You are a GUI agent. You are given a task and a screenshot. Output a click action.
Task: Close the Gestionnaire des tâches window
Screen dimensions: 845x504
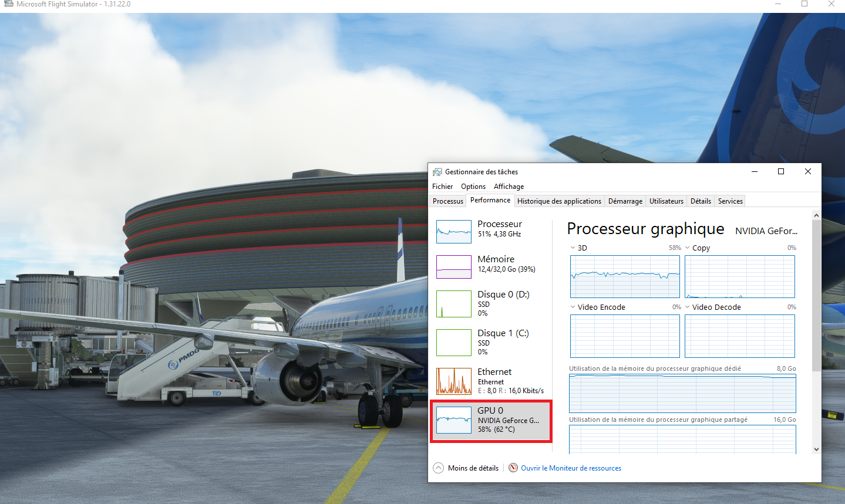point(808,171)
